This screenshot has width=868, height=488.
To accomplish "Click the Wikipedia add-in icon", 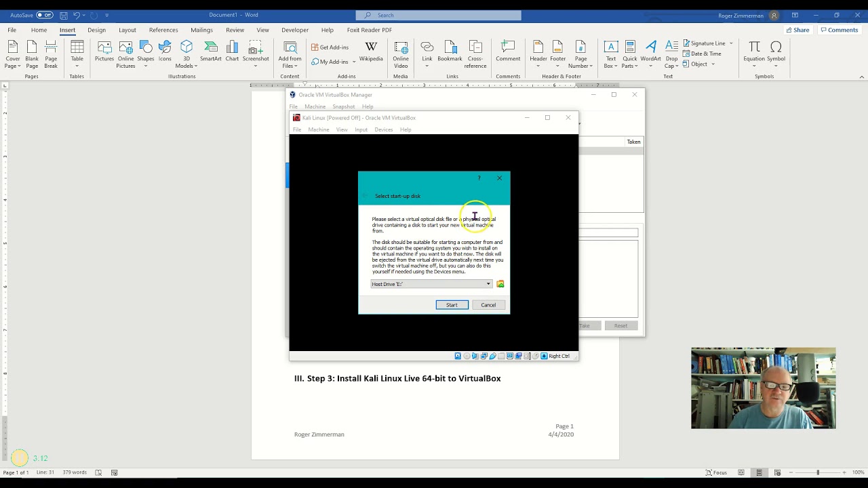I will click(371, 52).
